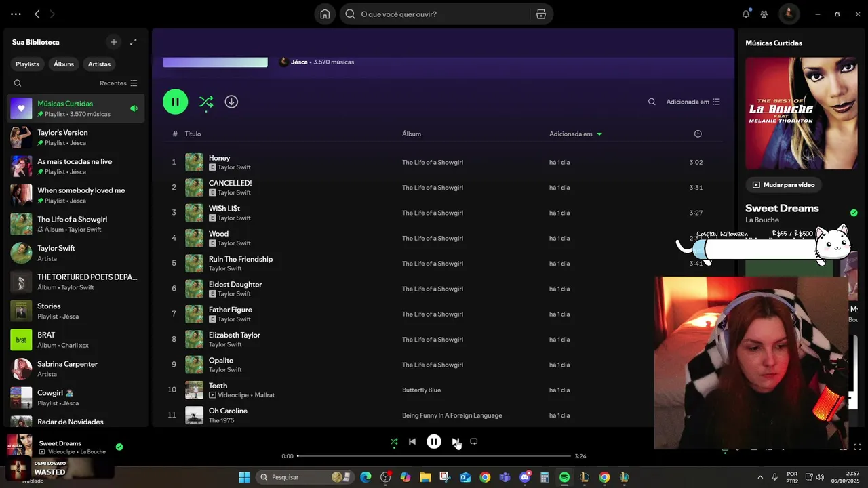Search in playlist magnifier icon
The image size is (868, 488).
[652, 102]
